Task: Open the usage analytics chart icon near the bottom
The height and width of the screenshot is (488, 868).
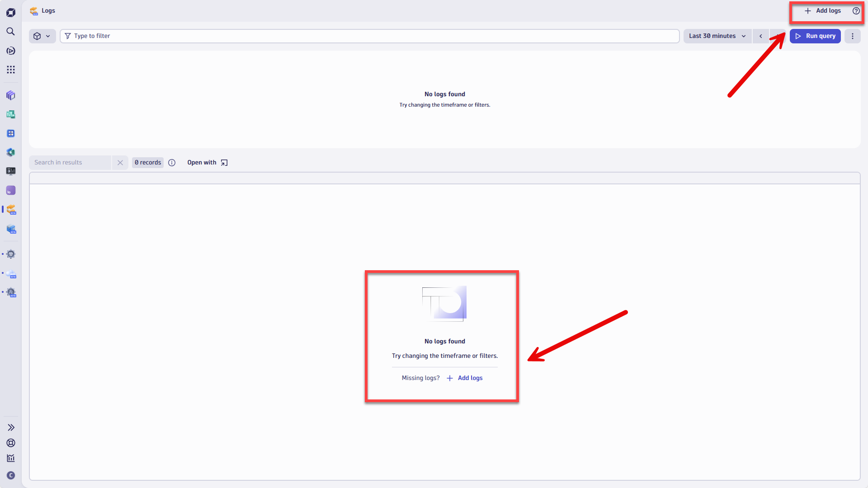Action: coord(11,458)
